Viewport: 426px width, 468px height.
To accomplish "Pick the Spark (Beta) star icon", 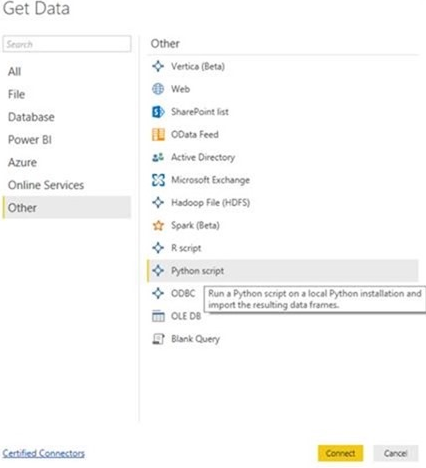I will pos(158,225).
